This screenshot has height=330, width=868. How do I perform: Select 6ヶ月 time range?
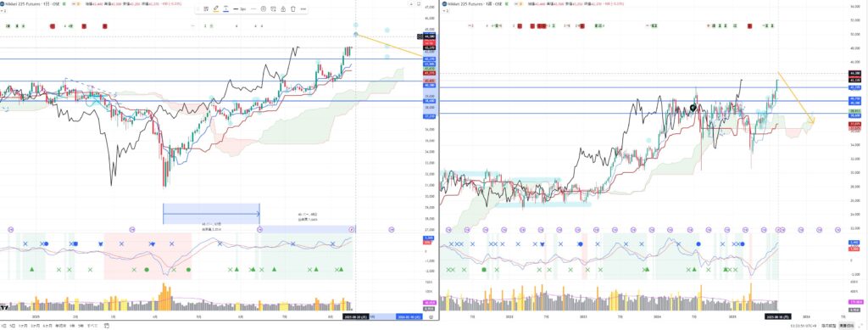click(47, 326)
